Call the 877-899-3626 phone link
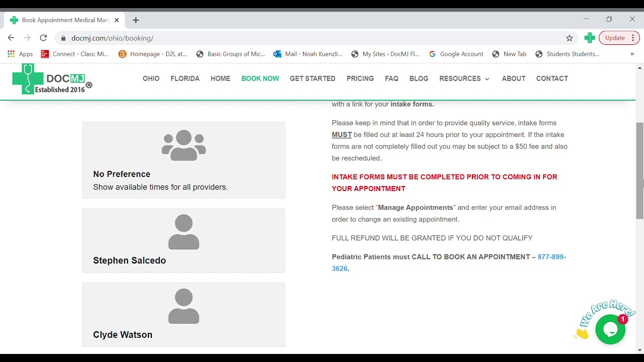Viewport: 644px width, 362px height. (449, 262)
